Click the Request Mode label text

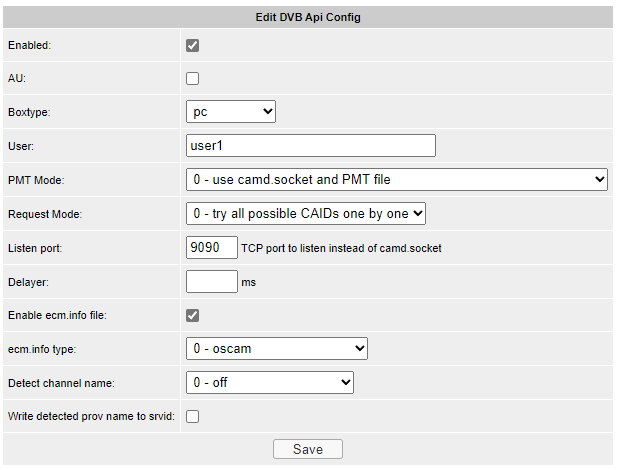click(x=44, y=214)
